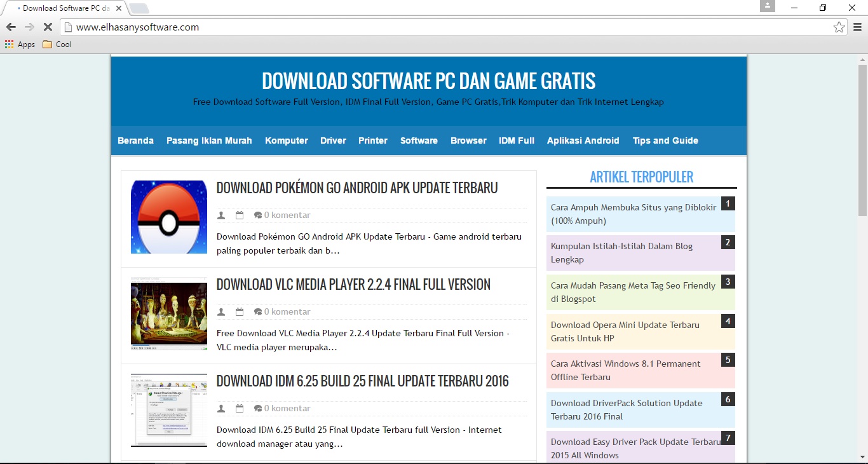Click the site tagline Free Download Software Full Version
Image resolution: width=868 pixels, height=464 pixels.
[428, 102]
